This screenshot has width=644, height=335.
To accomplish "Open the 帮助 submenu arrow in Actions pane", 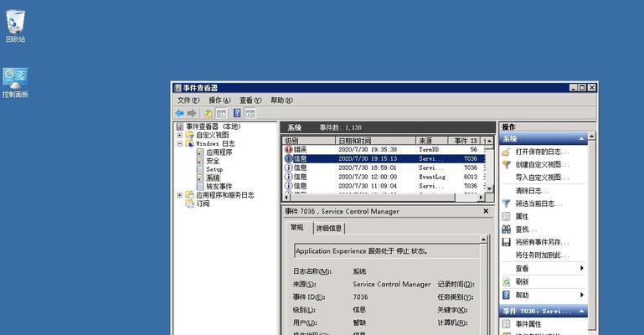I will [x=581, y=295].
